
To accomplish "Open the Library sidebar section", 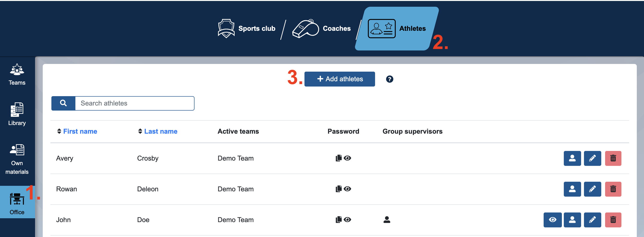I will coord(17,114).
